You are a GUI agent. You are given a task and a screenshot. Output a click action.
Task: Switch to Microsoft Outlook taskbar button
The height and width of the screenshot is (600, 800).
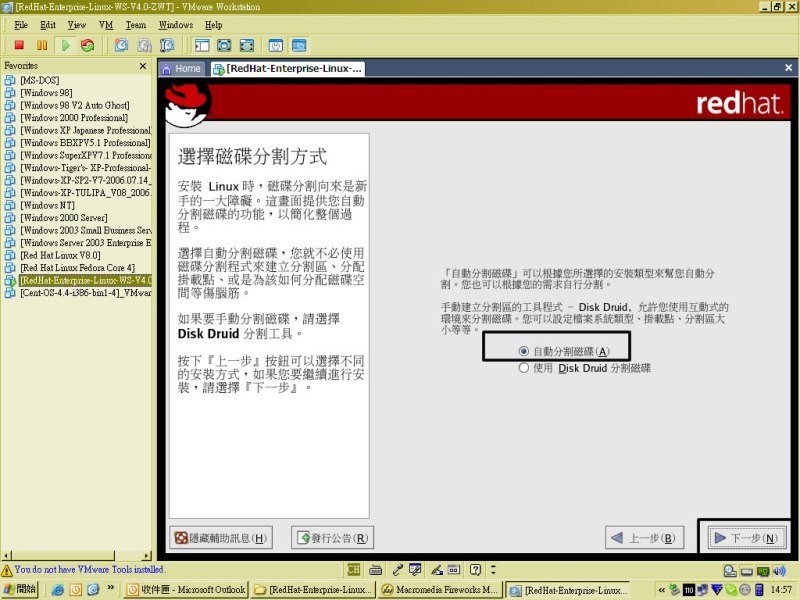tap(187, 590)
